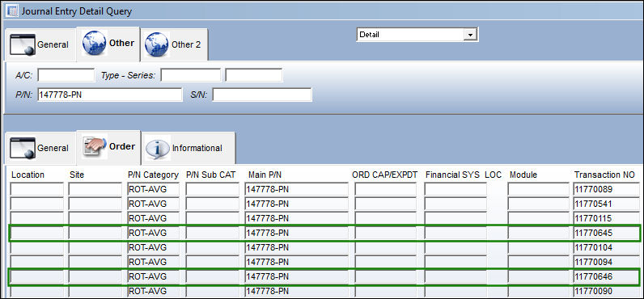Click the Site cell in the 11770089 row
This screenshot has height=299, width=644.
click(95, 189)
